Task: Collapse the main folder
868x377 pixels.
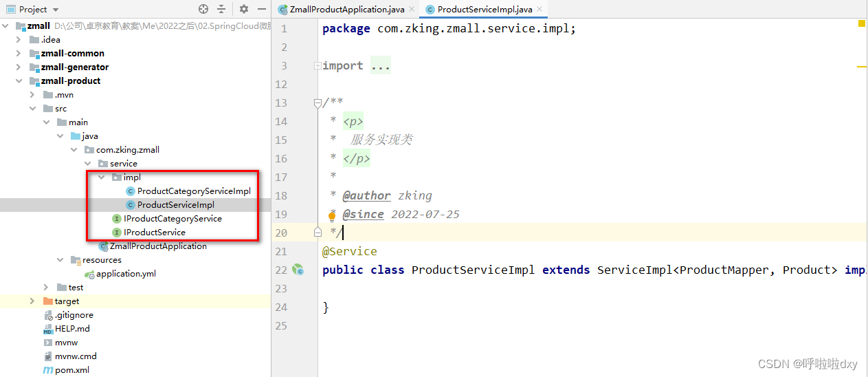Action: (46, 122)
